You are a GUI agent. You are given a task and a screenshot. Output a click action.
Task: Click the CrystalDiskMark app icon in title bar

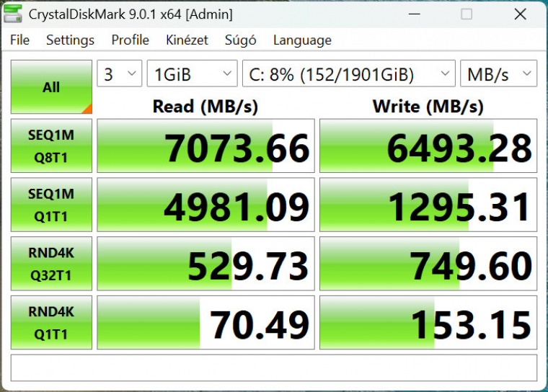point(12,14)
